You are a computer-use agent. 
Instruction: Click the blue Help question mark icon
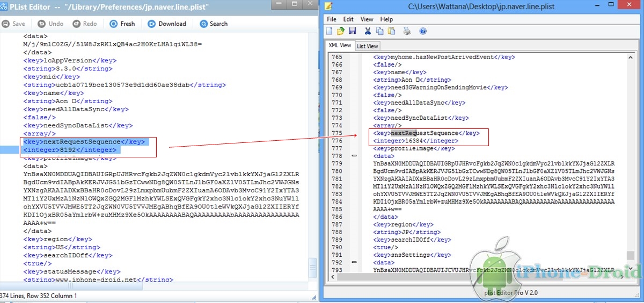[x=423, y=31]
